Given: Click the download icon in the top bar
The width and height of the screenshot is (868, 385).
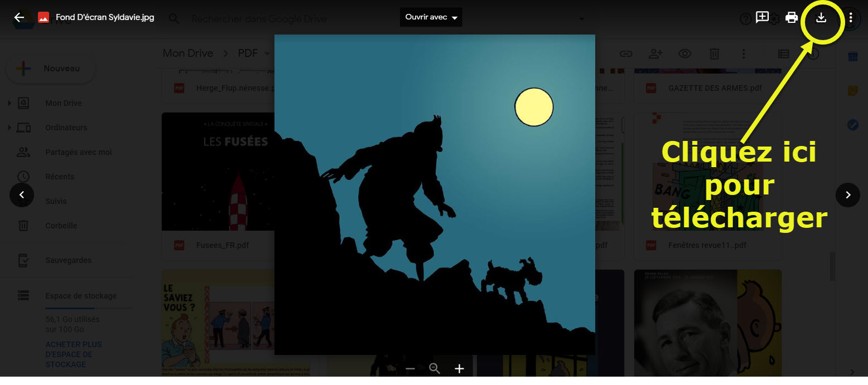Looking at the screenshot, I should click(x=821, y=18).
